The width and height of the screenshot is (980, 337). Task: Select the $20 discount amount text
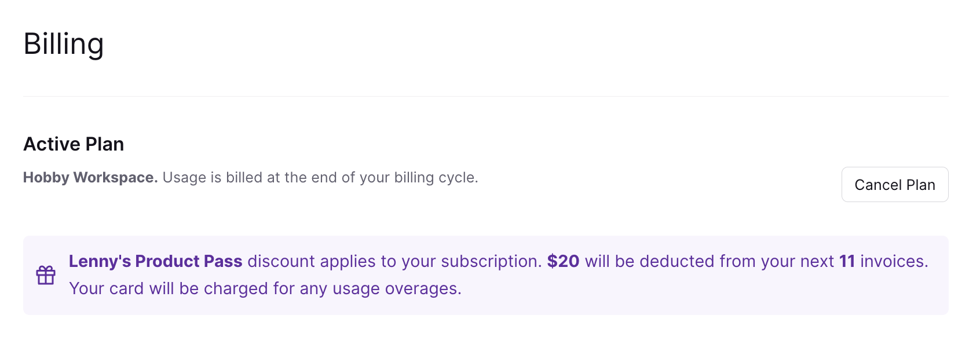pyautogui.click(x=563, y=261)
